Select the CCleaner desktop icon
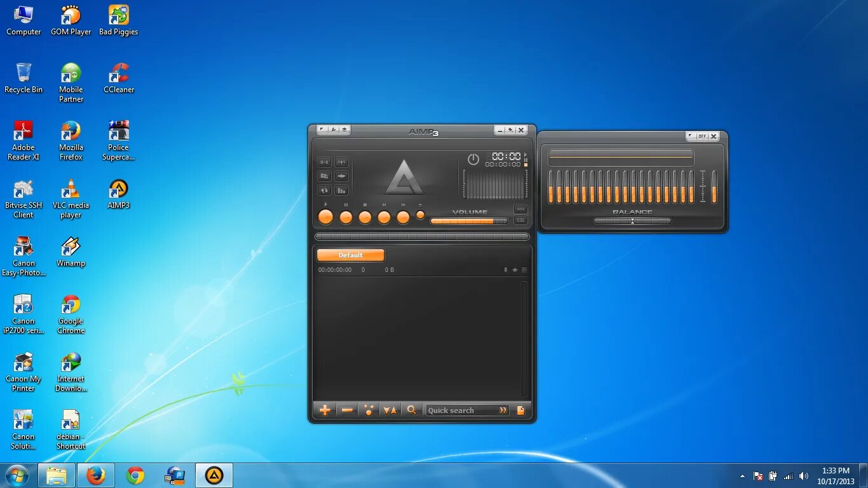This screenshot has height=488, width=868. [x=119, y=78]
